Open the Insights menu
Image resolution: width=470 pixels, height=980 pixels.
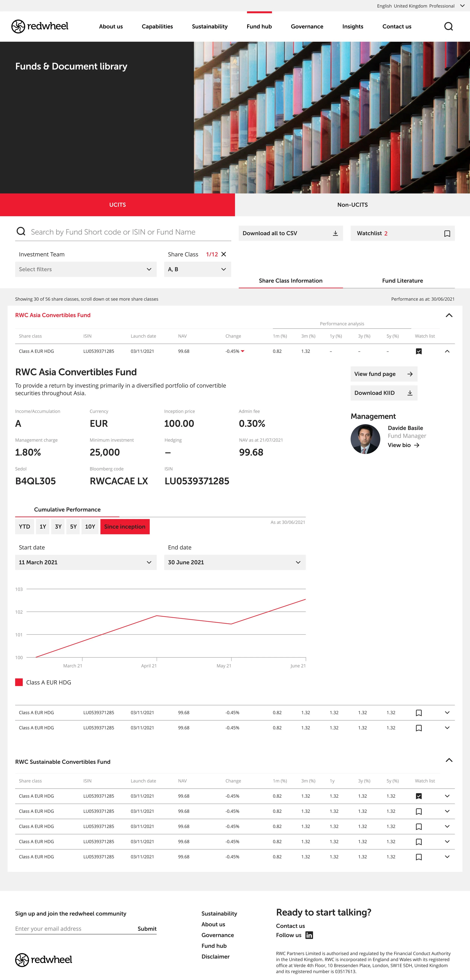coord(353,26)
